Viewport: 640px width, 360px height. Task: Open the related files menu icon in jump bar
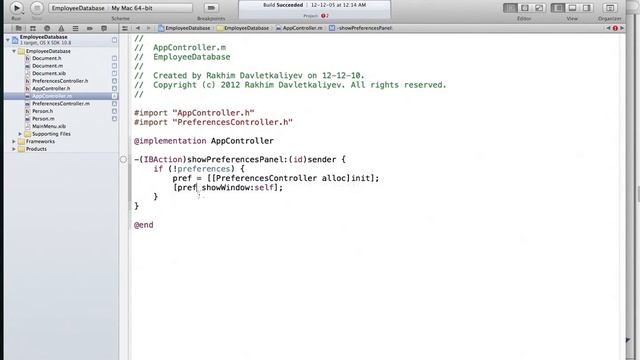(125, 28)
